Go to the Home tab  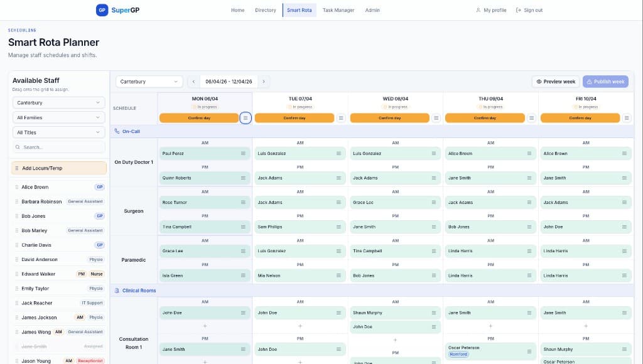tap(237, 10)
